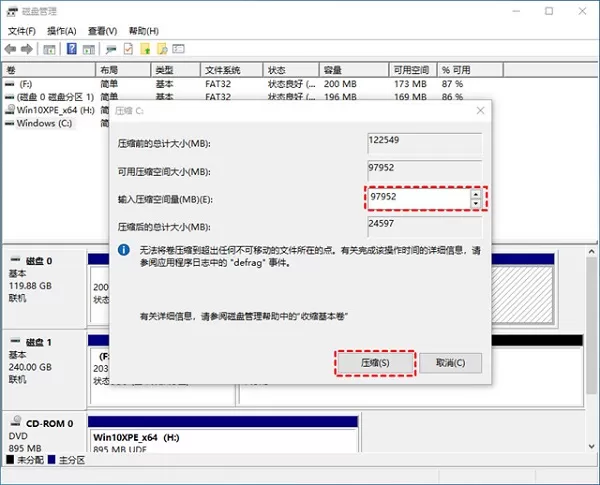
Task: Sort by the 布局 column header
Action: (x=123, y=70)
